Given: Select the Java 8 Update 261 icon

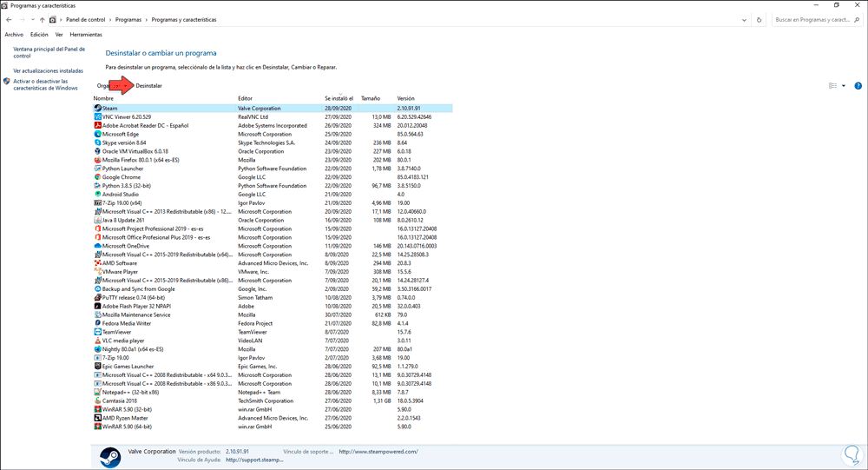Looking at the screenshot, I should (x=97, y=220).
